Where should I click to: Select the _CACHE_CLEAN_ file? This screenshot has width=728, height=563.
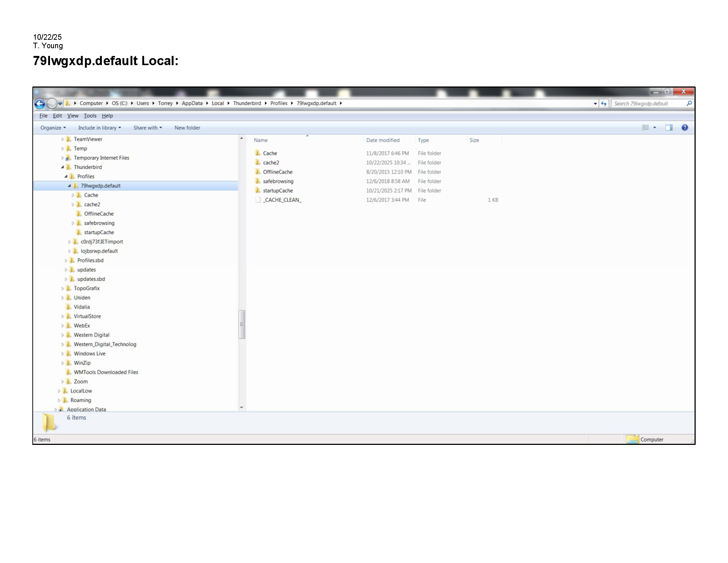[282, 200]
